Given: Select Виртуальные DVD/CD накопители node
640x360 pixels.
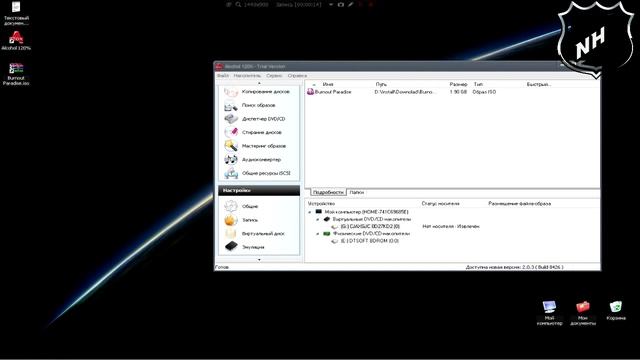Looking at the screenshot, I should click(371, 219).
